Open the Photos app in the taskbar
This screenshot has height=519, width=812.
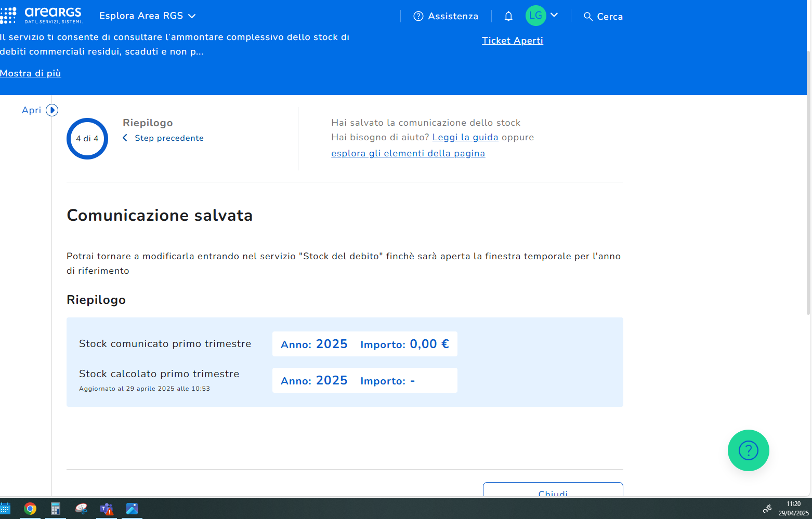click(x=132, y=509)
